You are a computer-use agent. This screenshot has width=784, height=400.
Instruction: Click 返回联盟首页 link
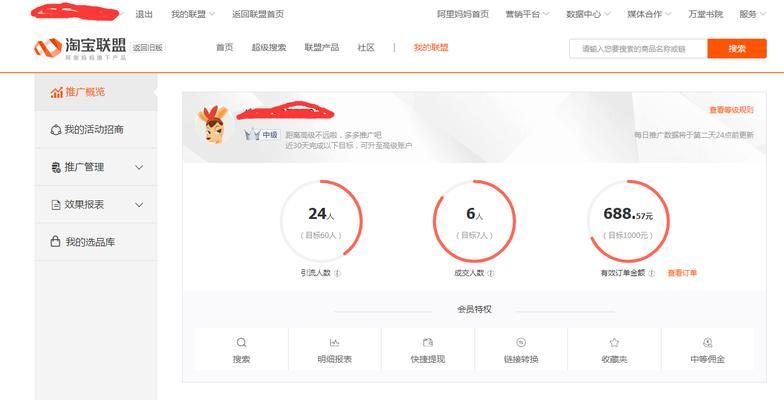click(258, 14)
